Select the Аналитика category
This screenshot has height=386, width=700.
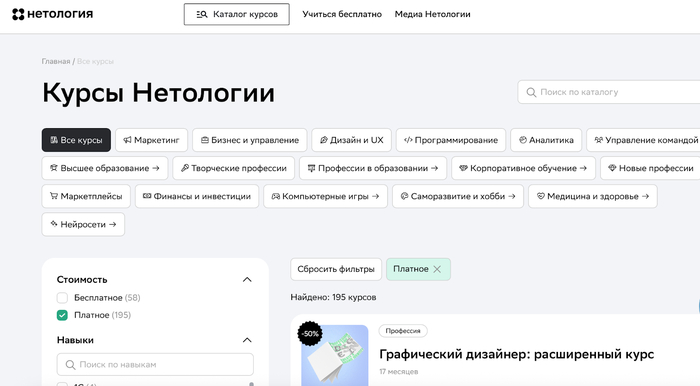tap(546, 140)
